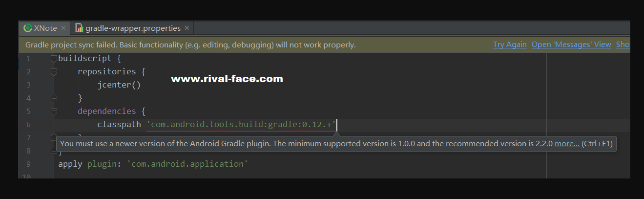644x199 pixels.
Task: Click the gradle-wrapper.properties file icon
Action: coord(79,28)
